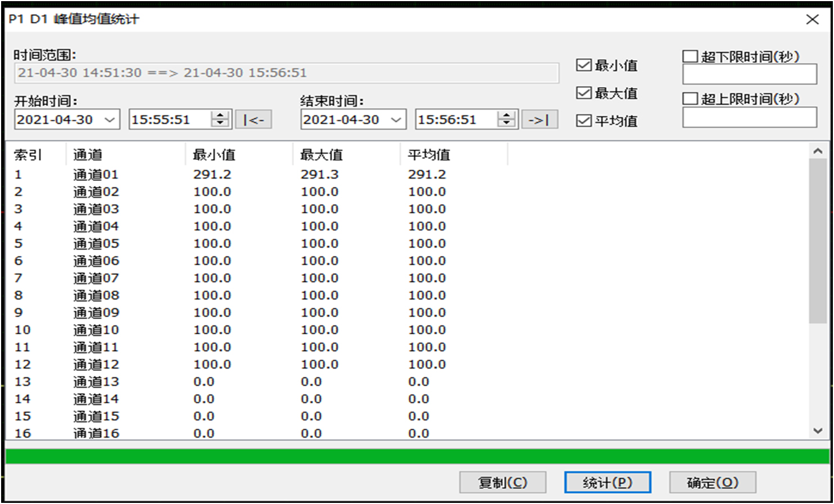This screenshot has width=834, height=504.
Task: Click the scrollbar up arrow icon
Action: (819, 151)
